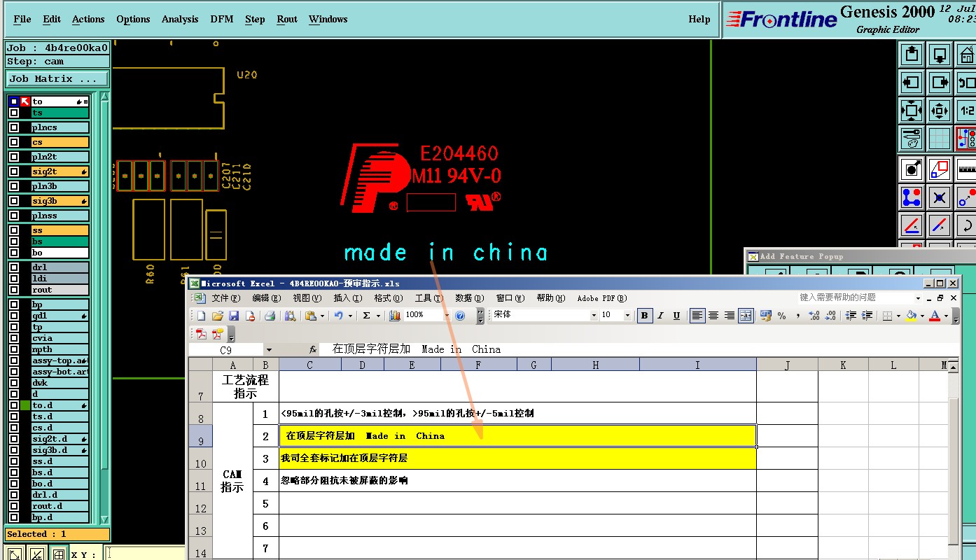This screenshot has width=976, height=560.
Task: Toggle Italic formatting in Excel
Action: pos(660,316)
